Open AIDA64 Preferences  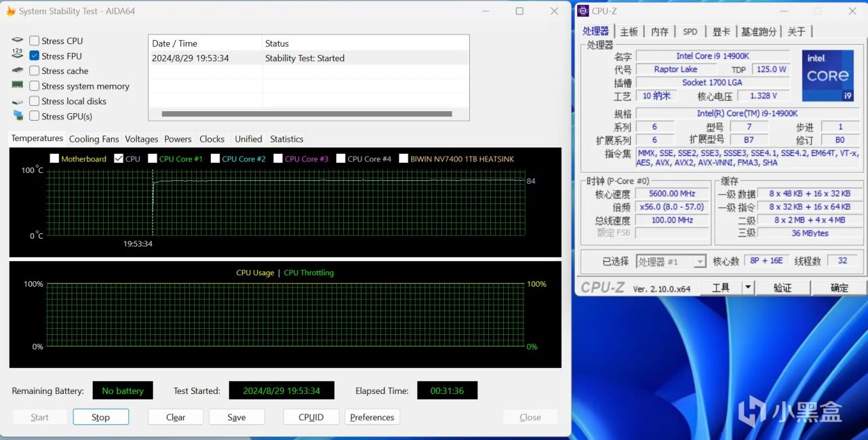372,417
